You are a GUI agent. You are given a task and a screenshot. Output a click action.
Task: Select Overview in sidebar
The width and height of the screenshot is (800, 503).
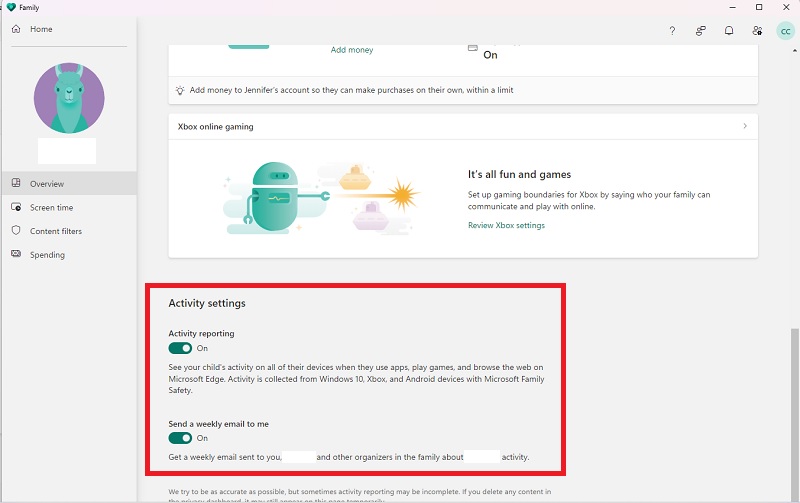click(x=69, y=183)
